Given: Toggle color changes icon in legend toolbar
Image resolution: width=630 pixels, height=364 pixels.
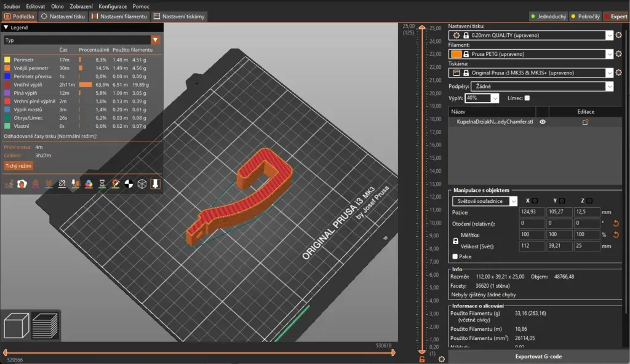Looking at the screenshot, I should tap(89, 184).
